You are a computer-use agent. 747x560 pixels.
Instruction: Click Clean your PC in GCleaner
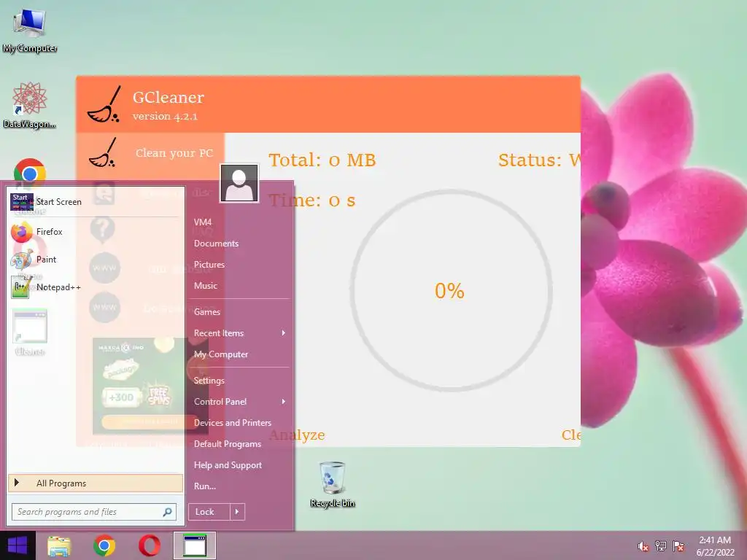pos(150,153)
